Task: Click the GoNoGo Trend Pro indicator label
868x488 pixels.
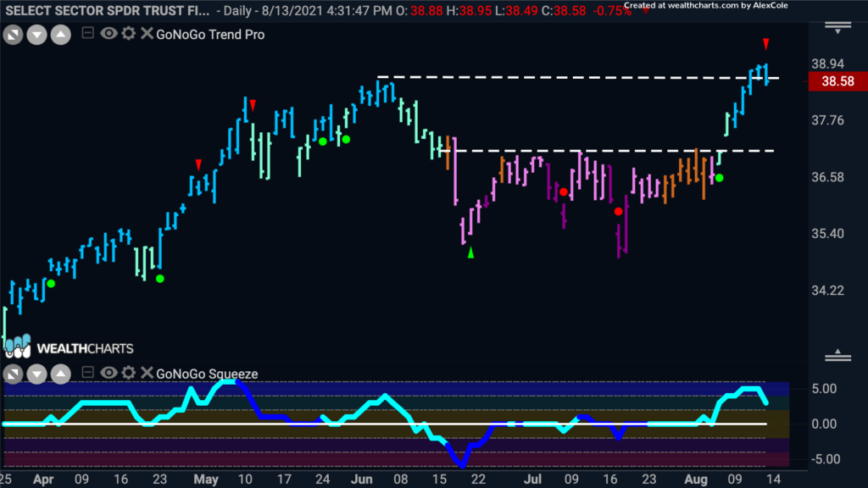Action: (210, 34)
